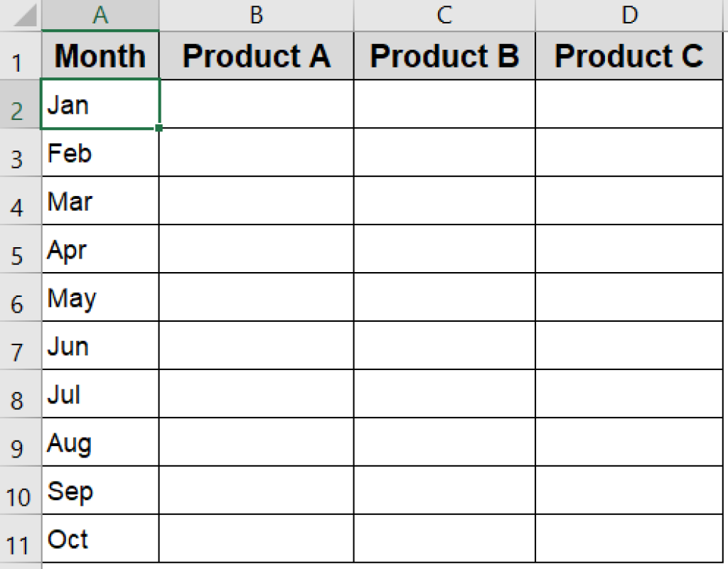Select column header D
This screenshot has width=728, height=569.
[x=629, y=13]
